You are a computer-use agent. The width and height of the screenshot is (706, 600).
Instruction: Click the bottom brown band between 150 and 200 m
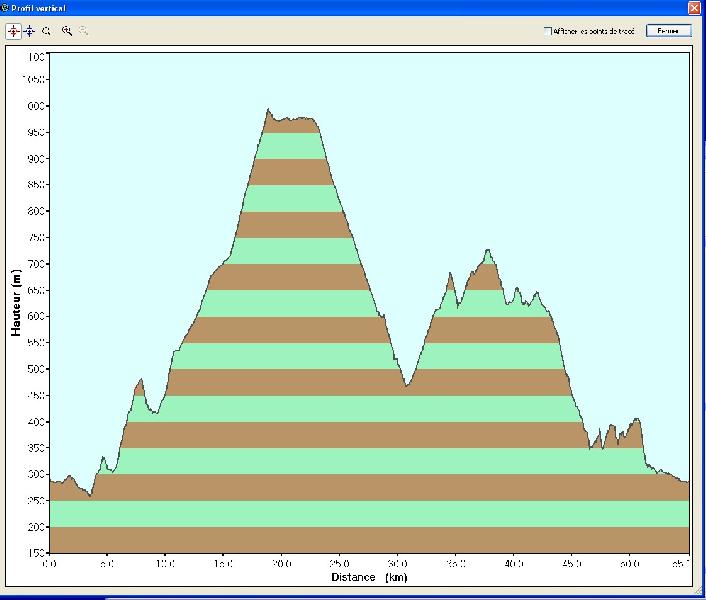pyautogui.click(x=369, y=539)
